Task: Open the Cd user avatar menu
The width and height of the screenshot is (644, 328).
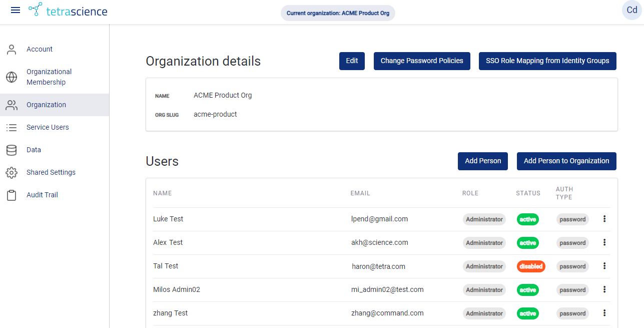Action: [631, 10]
